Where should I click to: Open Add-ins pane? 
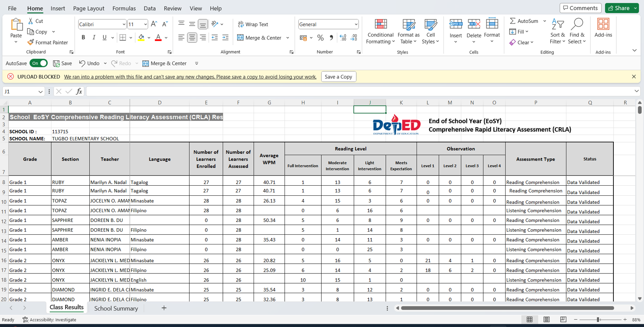(603, 28)
